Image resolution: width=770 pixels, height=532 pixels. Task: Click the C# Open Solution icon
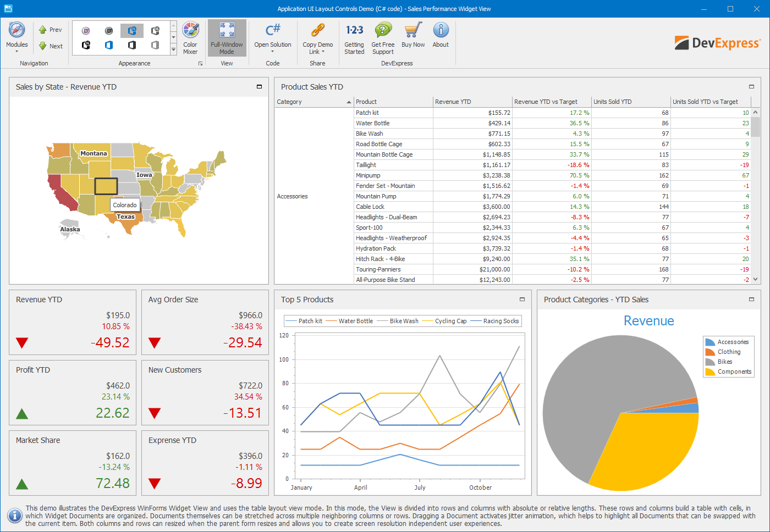[x=273, y=30]
